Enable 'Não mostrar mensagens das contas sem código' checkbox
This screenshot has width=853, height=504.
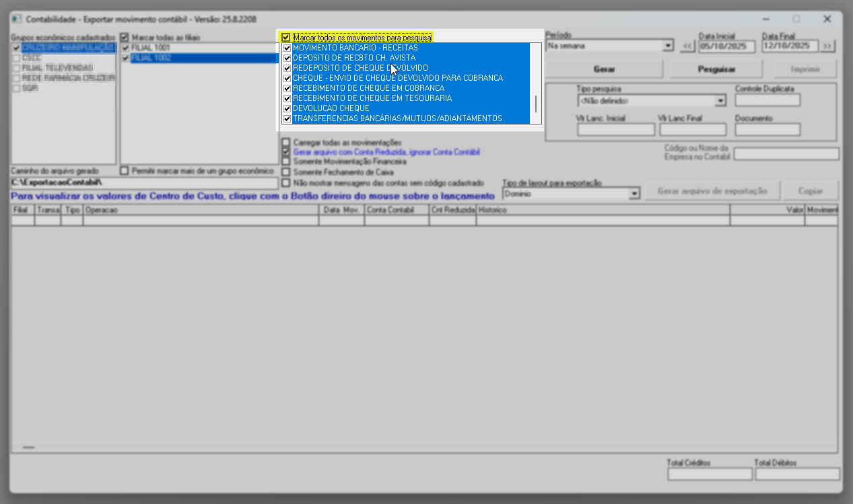pos(287,182)
